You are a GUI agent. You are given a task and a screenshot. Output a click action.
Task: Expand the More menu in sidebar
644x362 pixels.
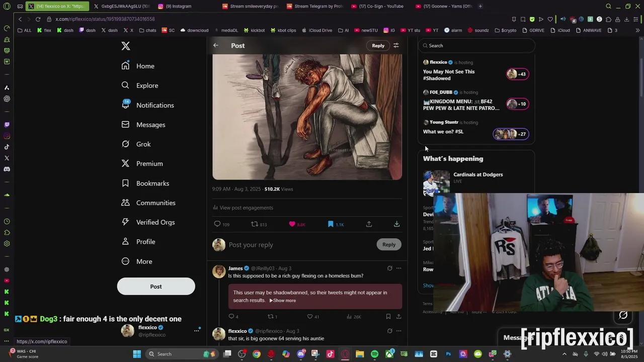click(x=137, y=261)
